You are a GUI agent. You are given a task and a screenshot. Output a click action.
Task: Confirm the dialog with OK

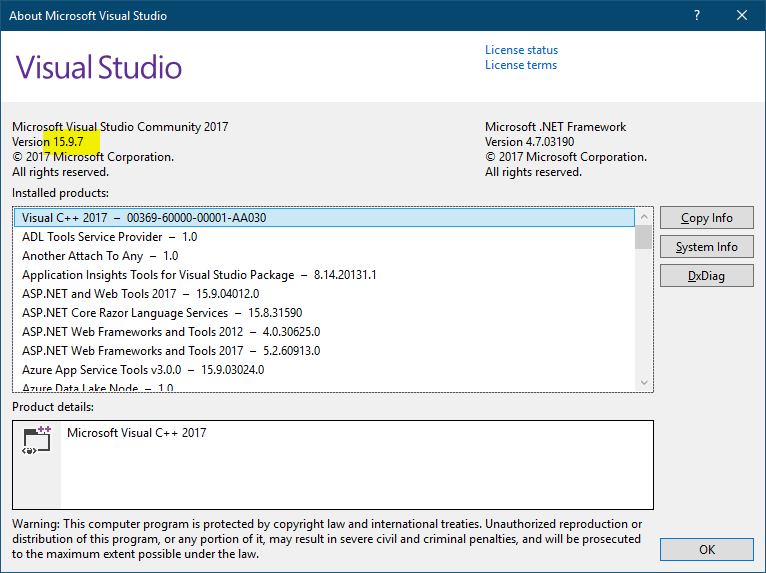pos(706,550)
